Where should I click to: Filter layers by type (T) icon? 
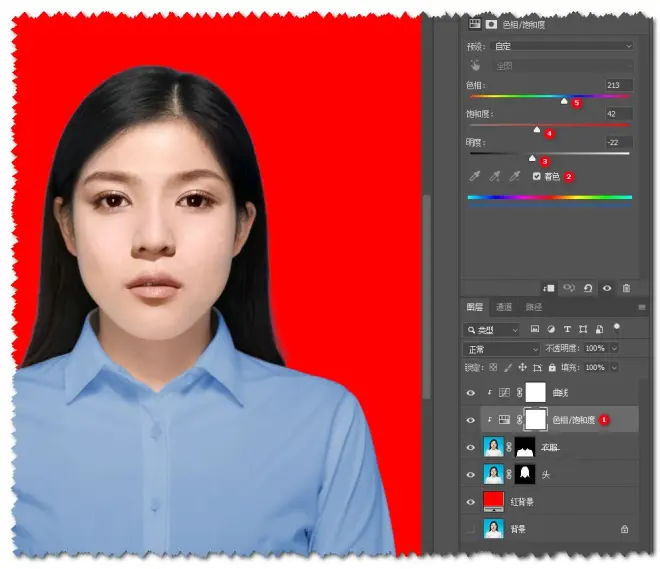pyautogui.click(x=567, y=329)
